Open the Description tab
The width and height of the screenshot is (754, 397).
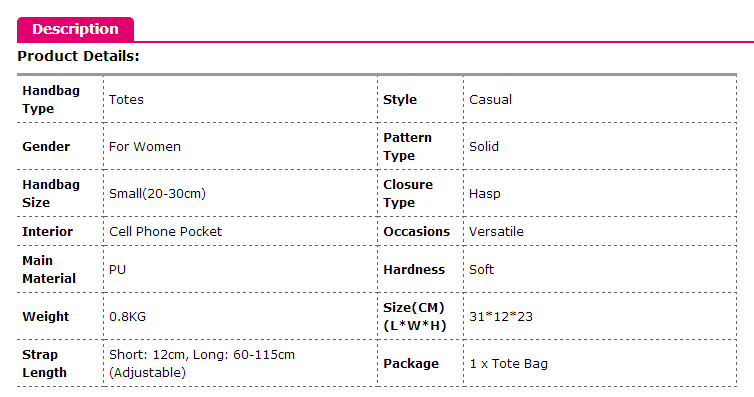75,29
